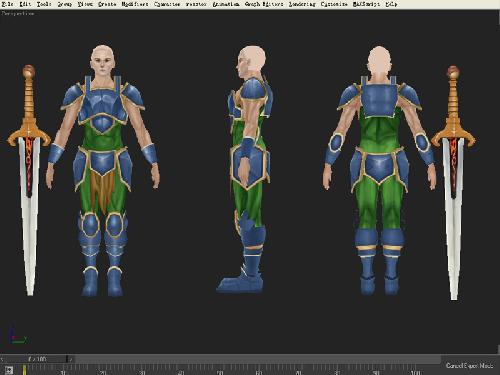Open the MAXScript menu
This screenshot has height=375, width=500.
[366, 4]
